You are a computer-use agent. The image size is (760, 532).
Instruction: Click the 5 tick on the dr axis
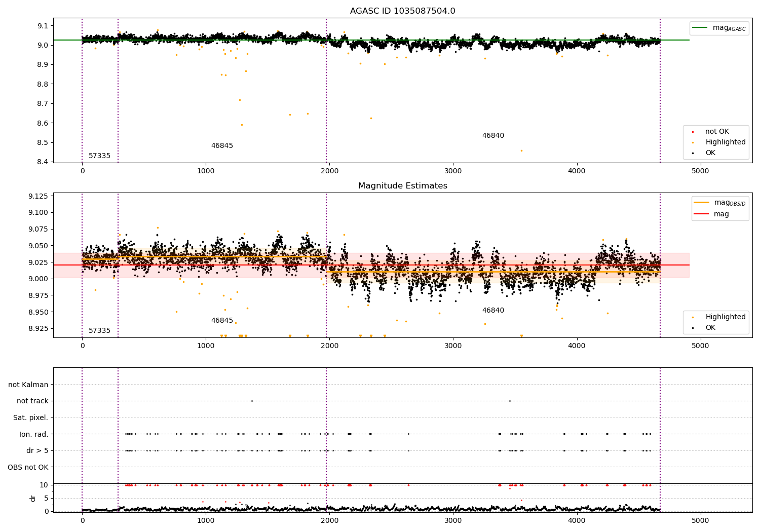point(47,499)
